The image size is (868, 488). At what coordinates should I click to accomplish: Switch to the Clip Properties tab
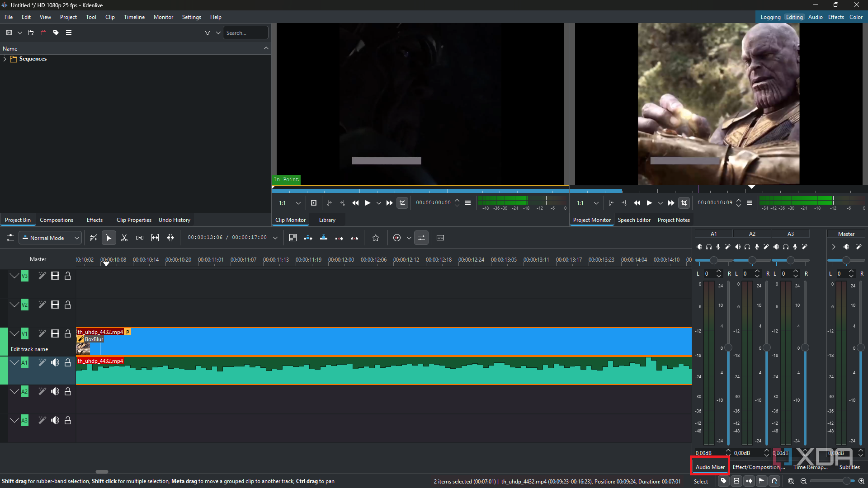(x=134, y=220)
